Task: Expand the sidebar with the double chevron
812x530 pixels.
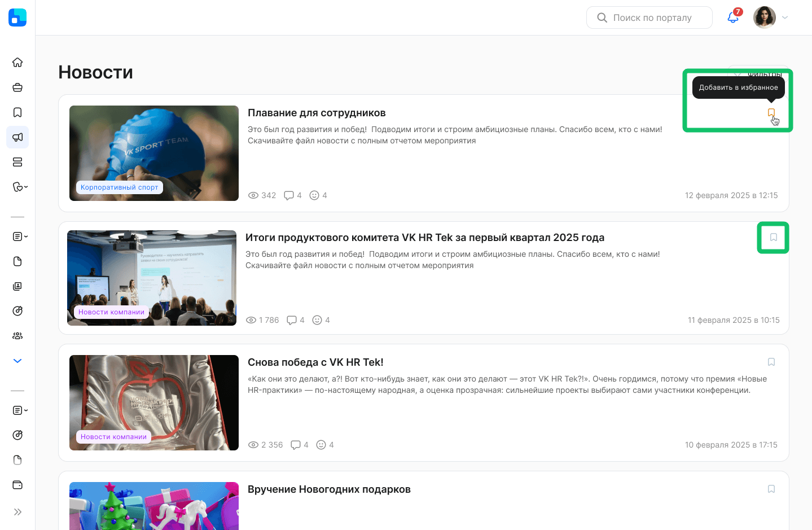Action: [17, 512]
